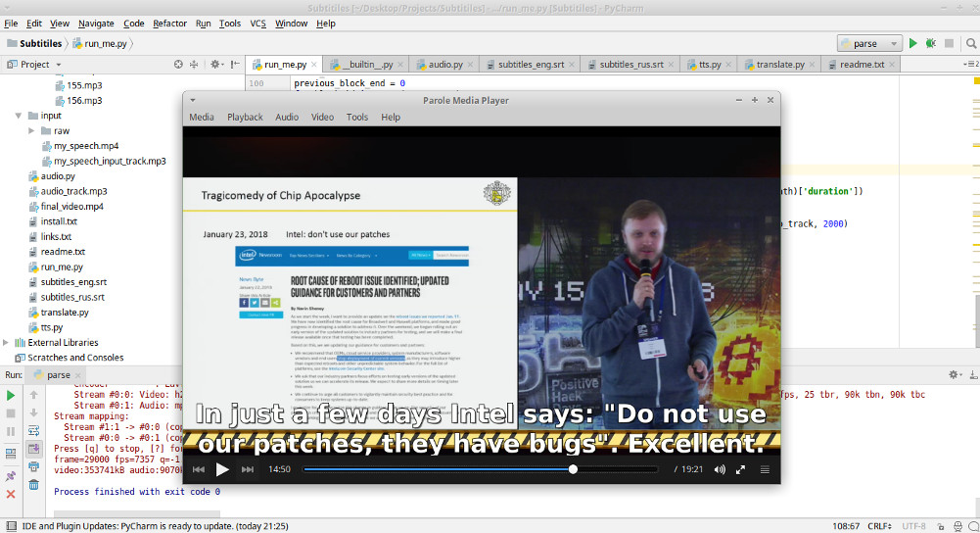Open Scratches and Consoles node
Image resolution: width=980 pixels, height=533 pixels.
pos(70,358)
